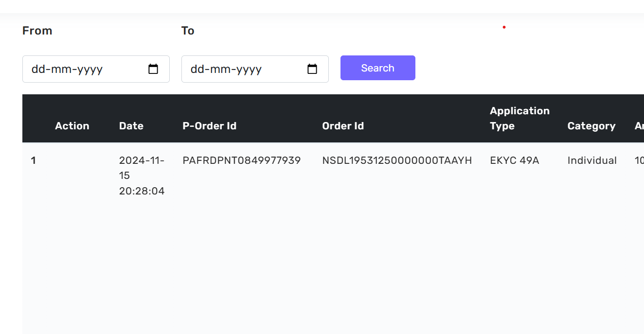Select the Order Id column header
The image size is (644, 334).
coord(343,126)
